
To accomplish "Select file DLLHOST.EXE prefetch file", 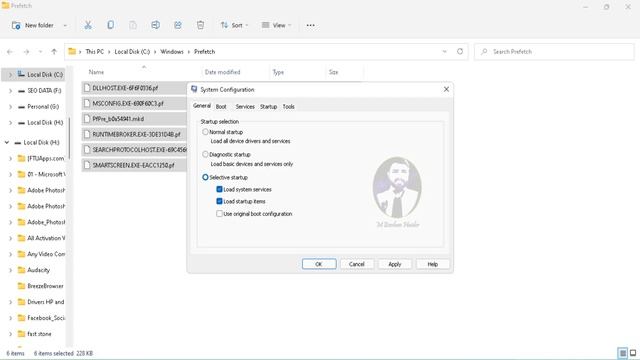I will click(x=135, y=88).
